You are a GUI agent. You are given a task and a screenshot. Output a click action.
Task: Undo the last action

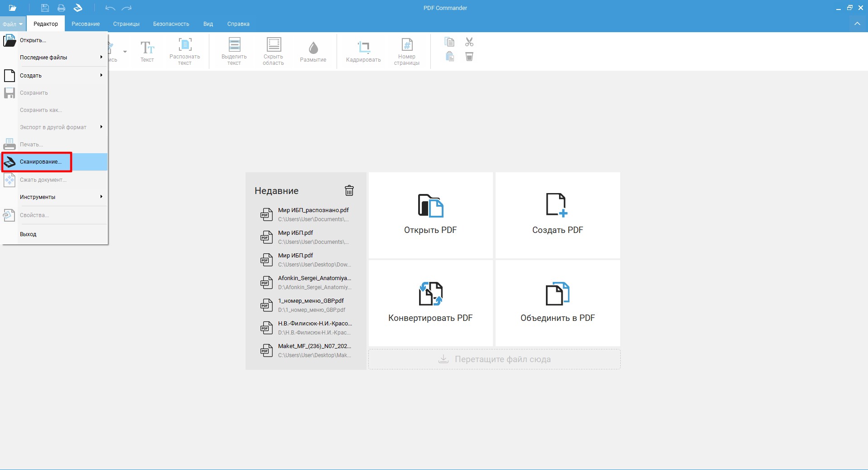click(x=110, y=8)
